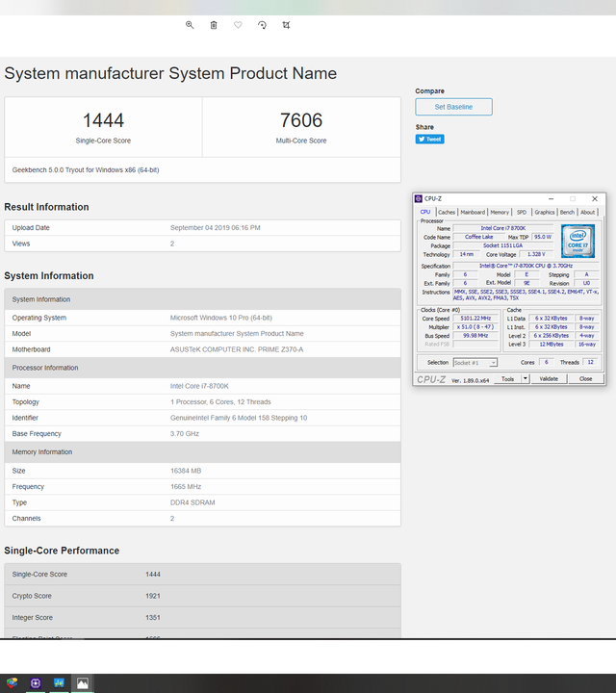Switch to the CPU tab in CPU-Z
Image resolution: width=616 pixels, height=693 pixels.
coord(425,212)
